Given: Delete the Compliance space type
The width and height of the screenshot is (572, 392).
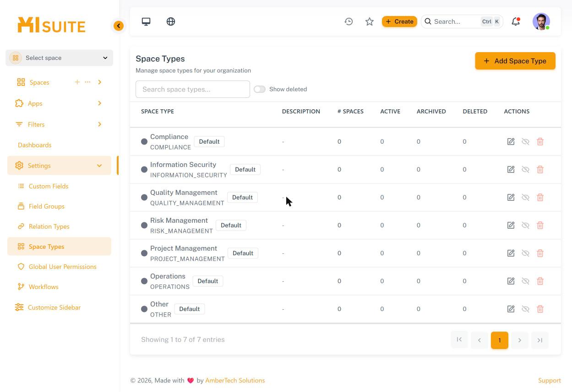Looking at the screenshot, I should pyautogui.click(x=540, y=142).
